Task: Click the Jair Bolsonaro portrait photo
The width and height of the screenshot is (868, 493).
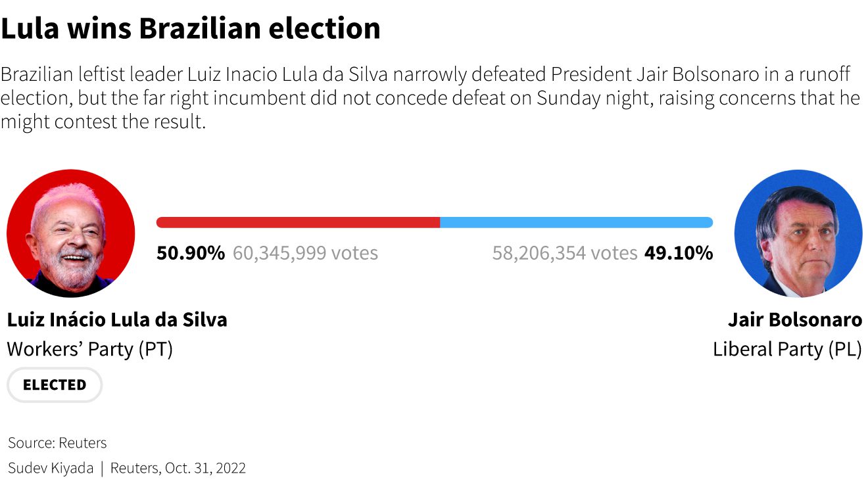Action: 798,233
